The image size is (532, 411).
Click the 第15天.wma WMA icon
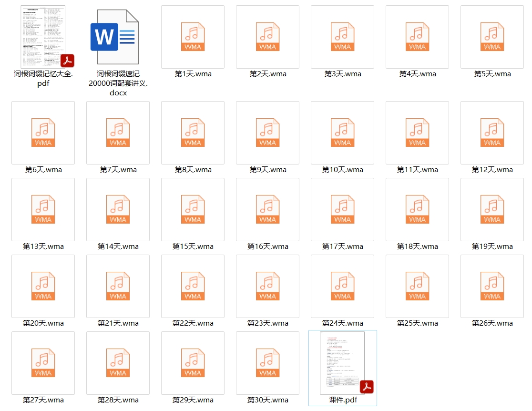point(193,209)
